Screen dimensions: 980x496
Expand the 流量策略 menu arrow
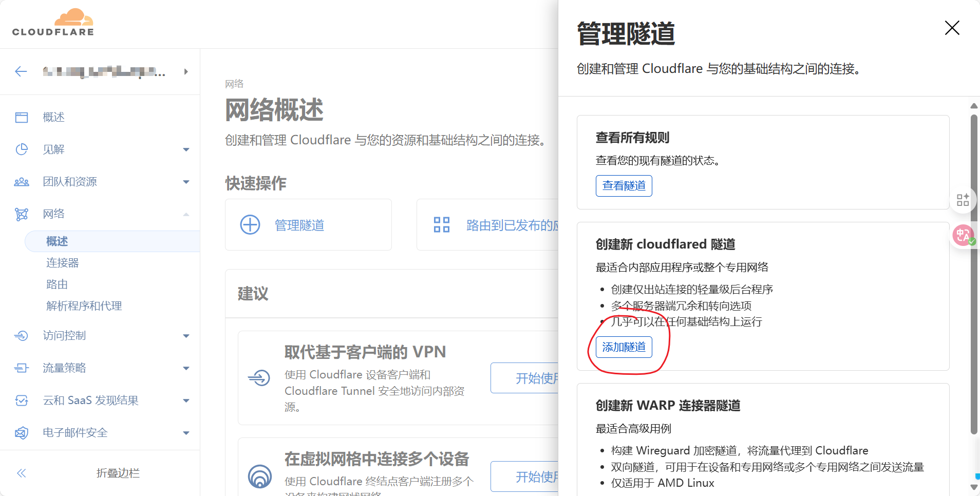(x=186, y=368)
